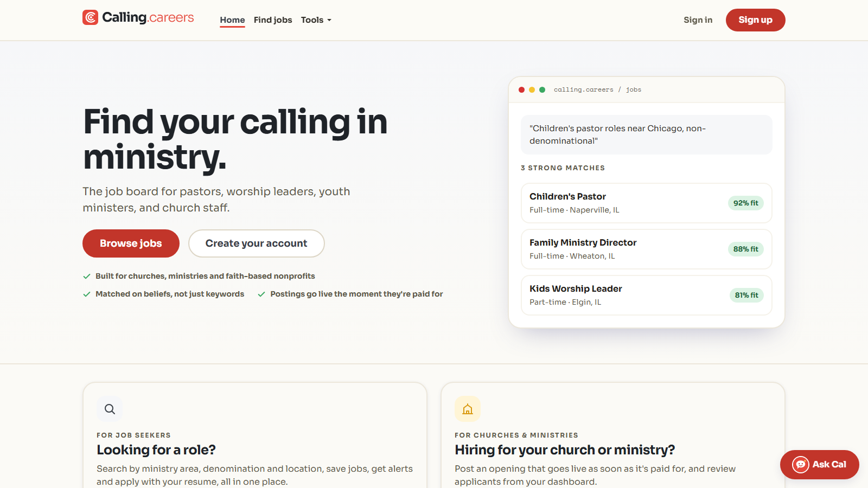Click Part-time · Elgin, IL text

click(x=565, y=302)
